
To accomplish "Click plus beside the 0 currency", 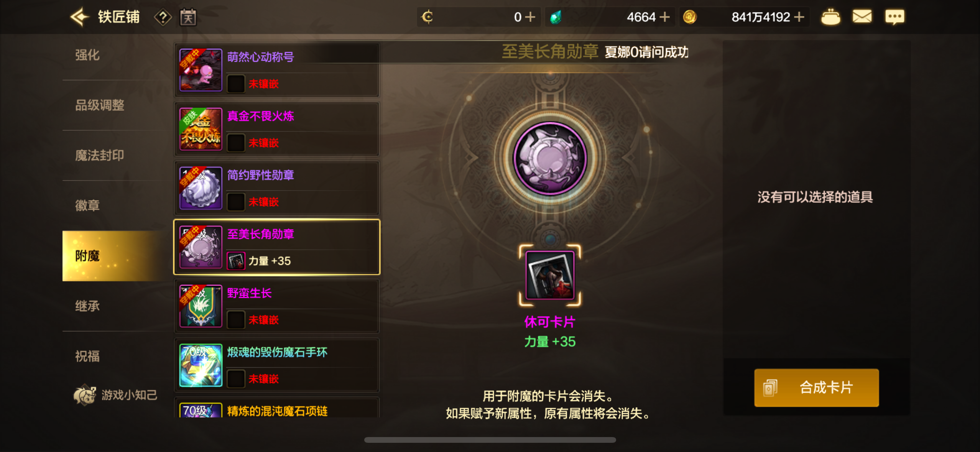I will [530, 17].
